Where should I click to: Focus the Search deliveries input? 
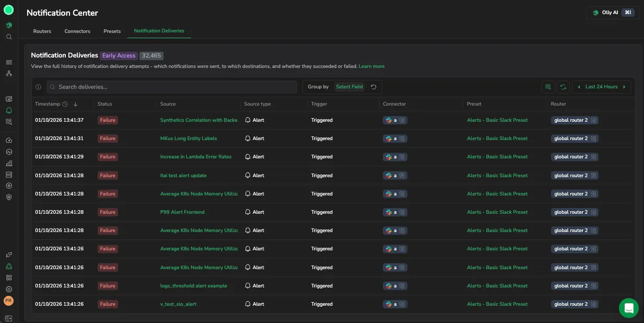point(172,87)
